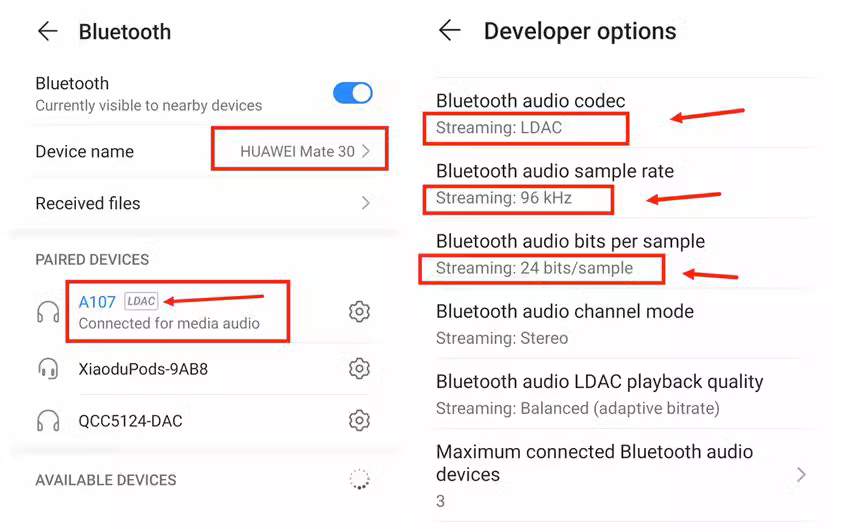
Task: Tap the headphone icon beside A107
Action: 48,312
